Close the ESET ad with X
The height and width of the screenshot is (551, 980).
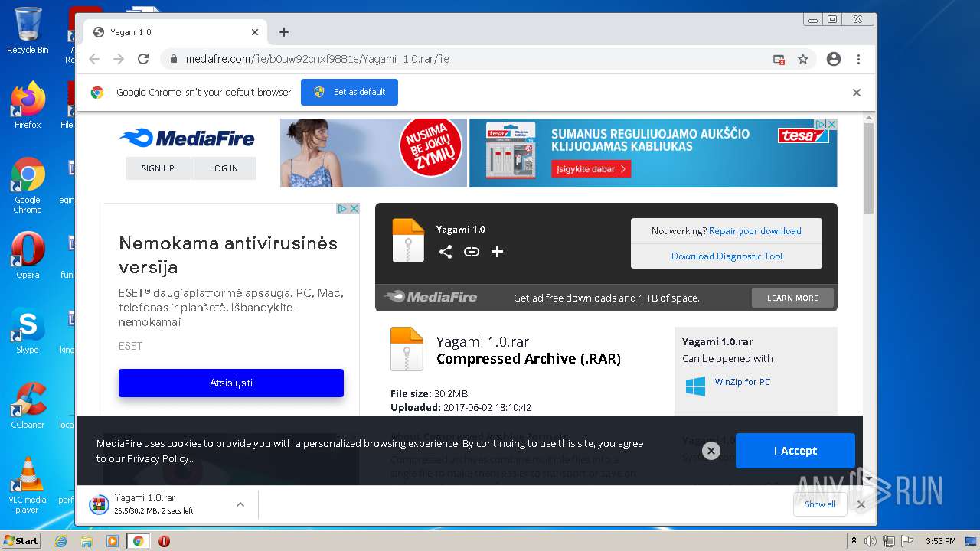point(354,208)
